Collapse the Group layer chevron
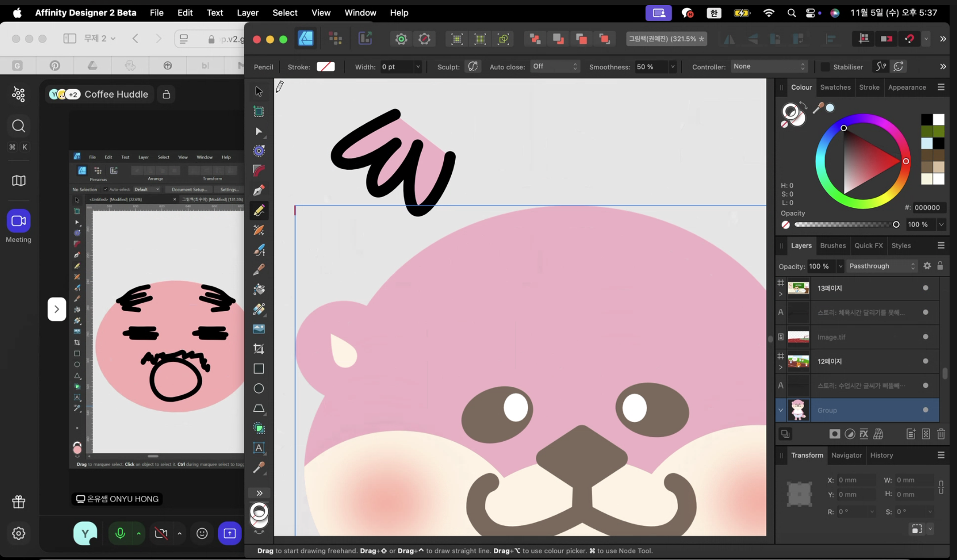Image resolution: width=957 pixels, height=560 pixels. pos(781,410)
